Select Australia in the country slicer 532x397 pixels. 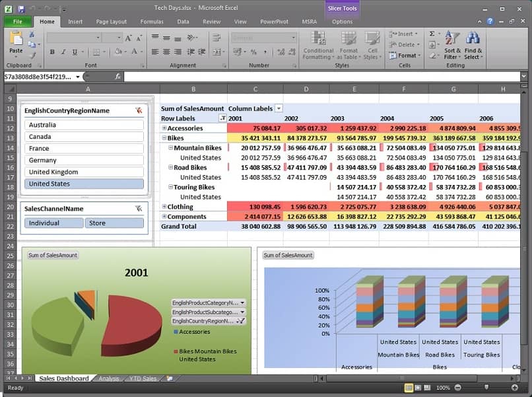click(x=84, y=125)
